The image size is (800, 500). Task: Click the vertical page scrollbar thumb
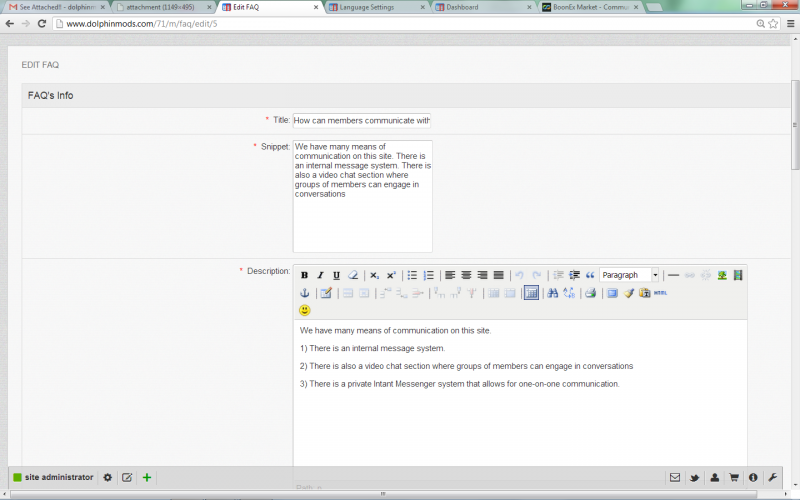[x=795, y=125]
